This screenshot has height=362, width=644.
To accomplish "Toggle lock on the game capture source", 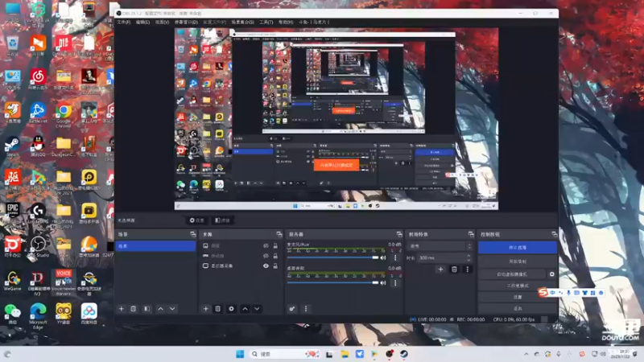I will pos(275,256).
